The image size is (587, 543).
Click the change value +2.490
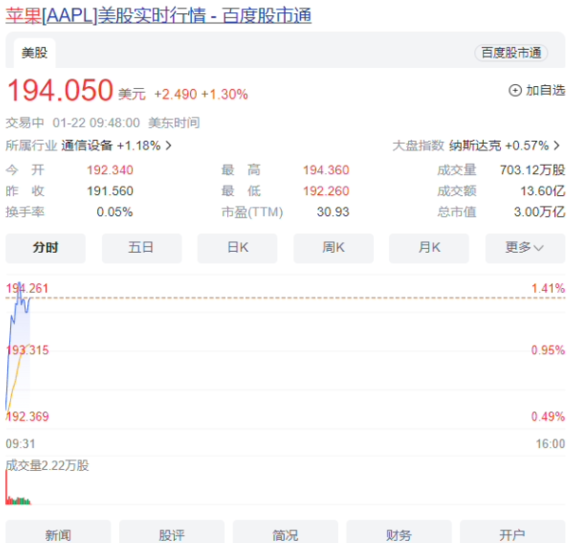click(x=175, y=94)
